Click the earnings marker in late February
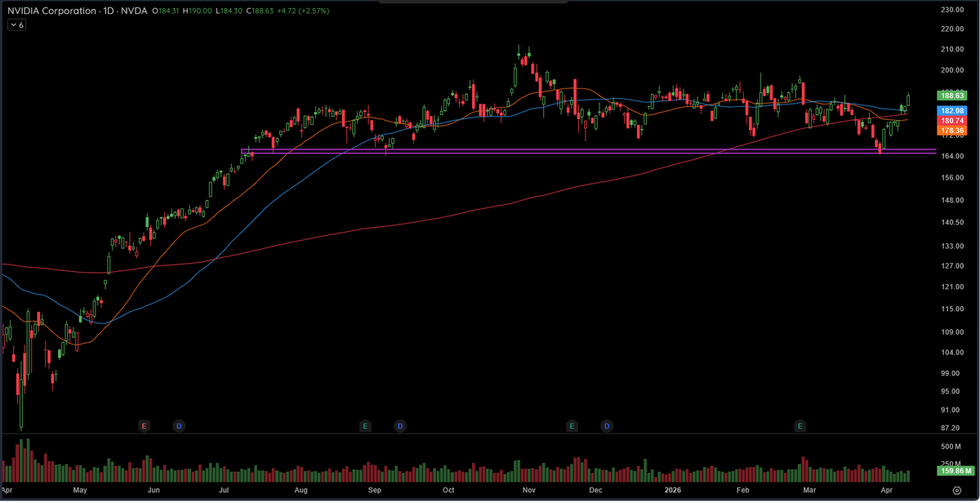980x503 pixels. click(800, 426)
